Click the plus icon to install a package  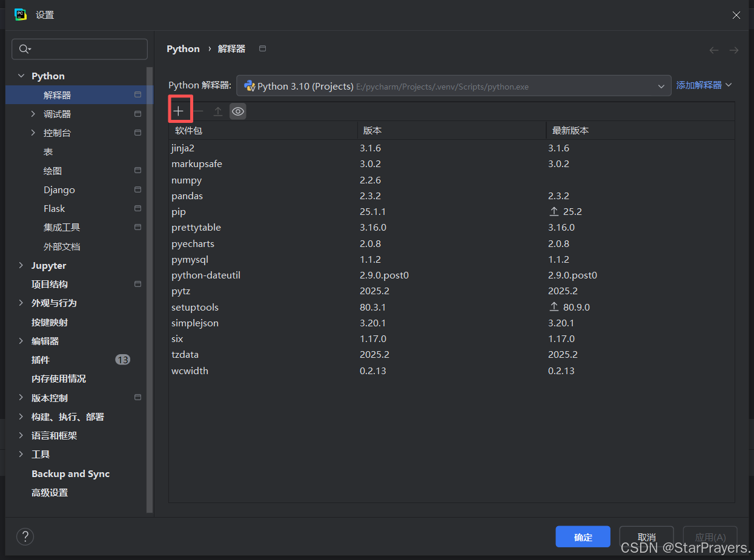click(179, 111)
